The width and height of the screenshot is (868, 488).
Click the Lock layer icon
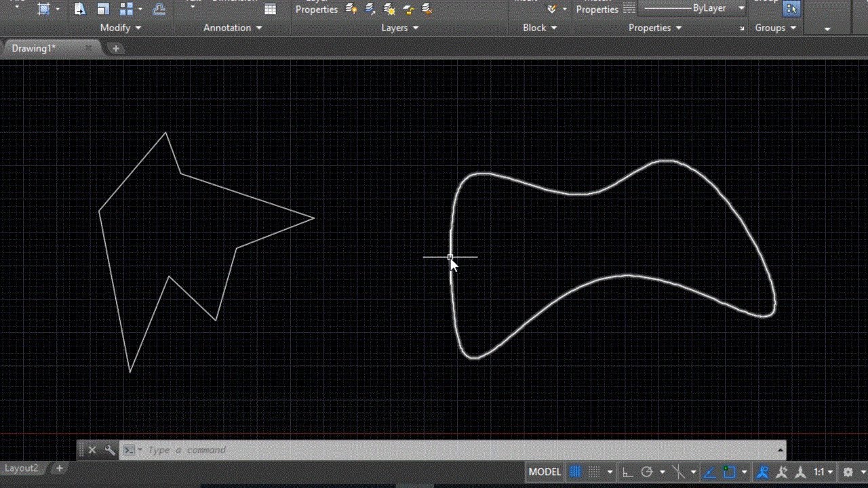pyautogui.click(x=408, y=9)
